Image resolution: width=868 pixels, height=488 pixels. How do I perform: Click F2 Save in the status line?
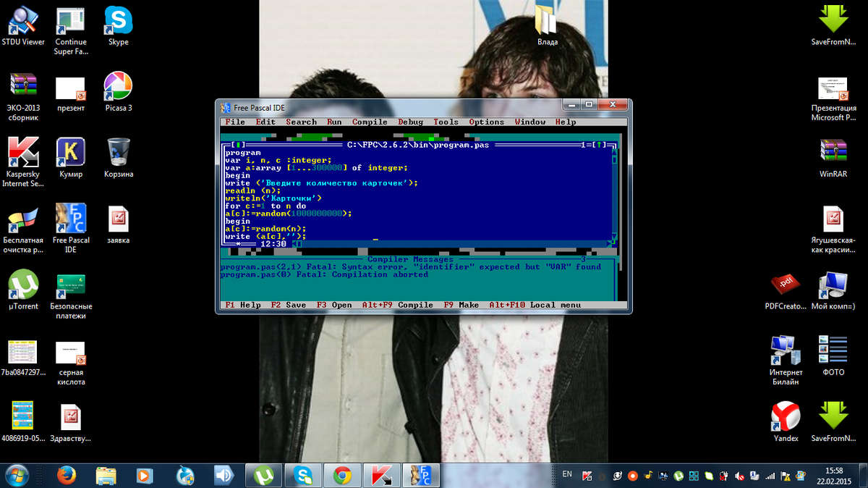pyautogui.click(x=289, y=305)
